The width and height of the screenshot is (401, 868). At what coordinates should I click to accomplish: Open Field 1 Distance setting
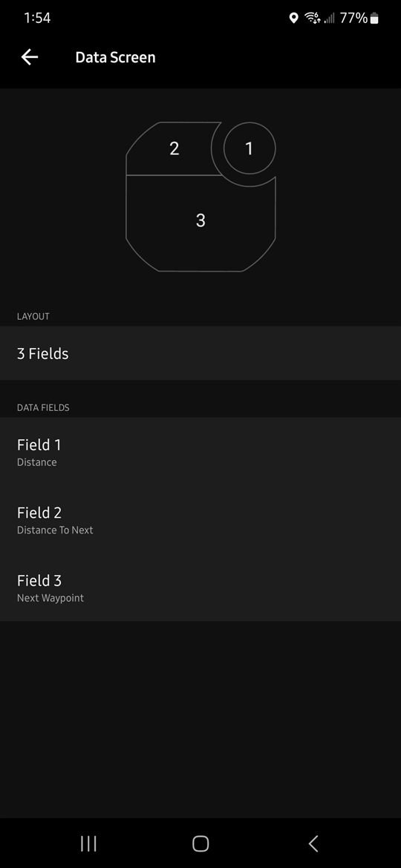200,452
